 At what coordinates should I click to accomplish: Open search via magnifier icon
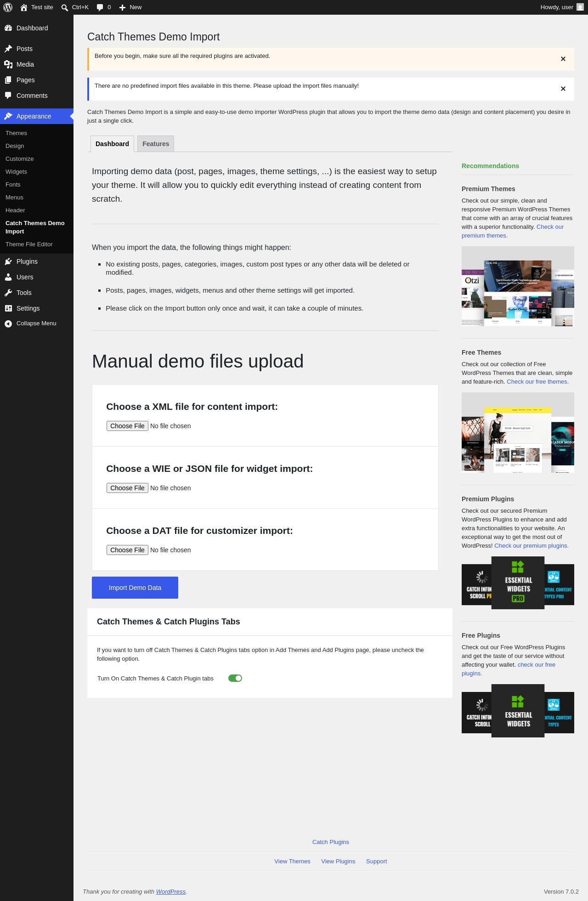coord(65,7)
